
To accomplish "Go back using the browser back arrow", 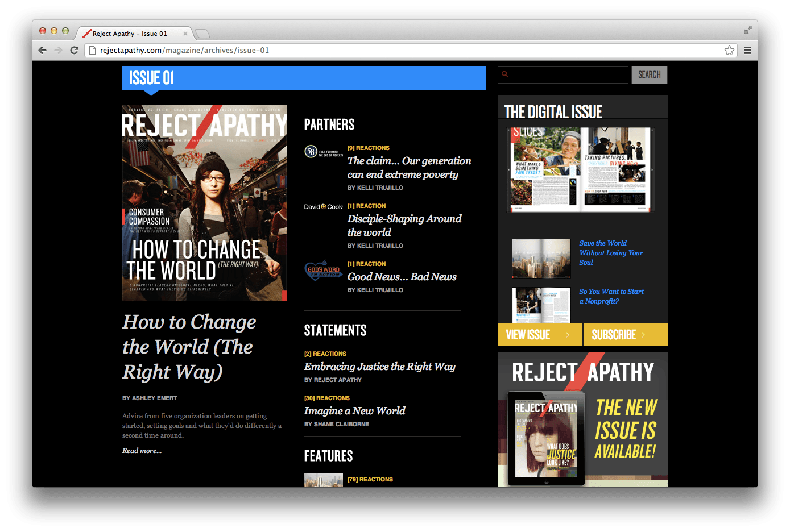I will [43, 50].
